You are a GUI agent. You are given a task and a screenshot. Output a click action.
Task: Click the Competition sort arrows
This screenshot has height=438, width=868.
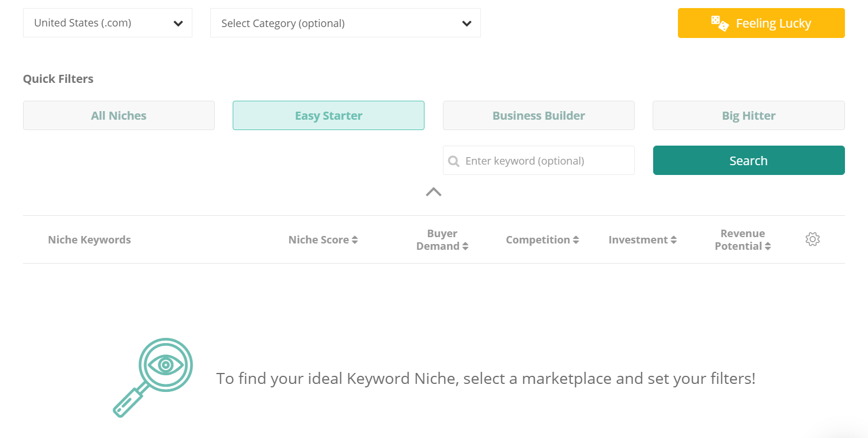coord(575,240)
